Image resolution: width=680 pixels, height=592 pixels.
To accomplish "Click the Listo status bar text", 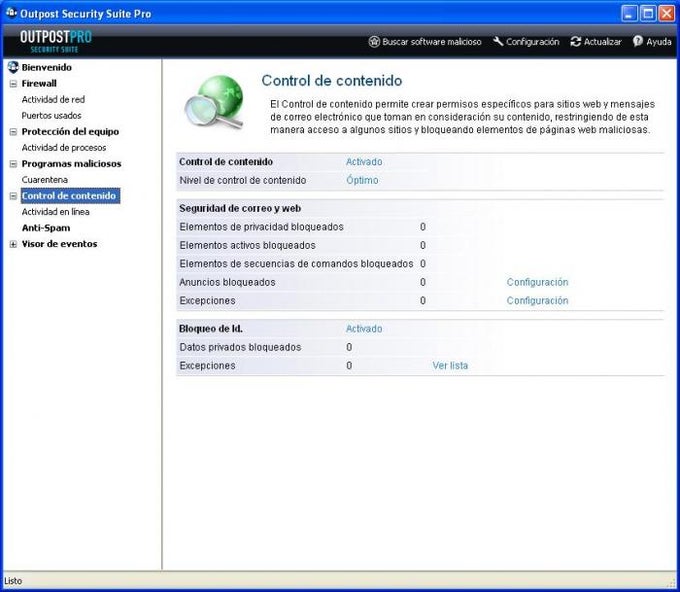I will tap(13, 581).
